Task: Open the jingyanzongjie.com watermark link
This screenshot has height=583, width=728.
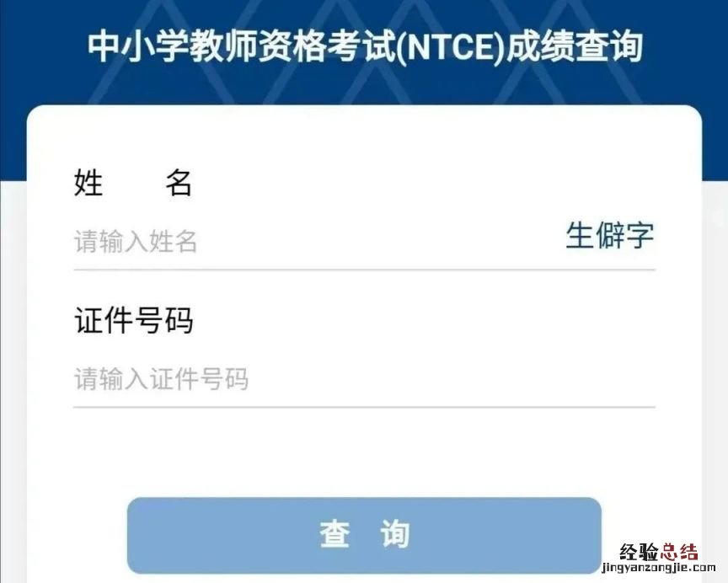Action: coord(658,568)
